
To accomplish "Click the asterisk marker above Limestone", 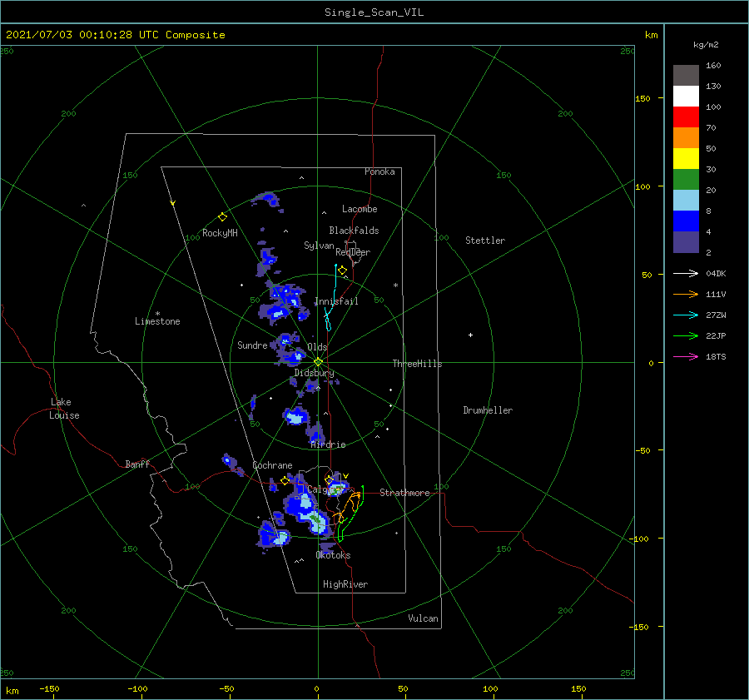I will pyautogui.click(x=157, y=314).
